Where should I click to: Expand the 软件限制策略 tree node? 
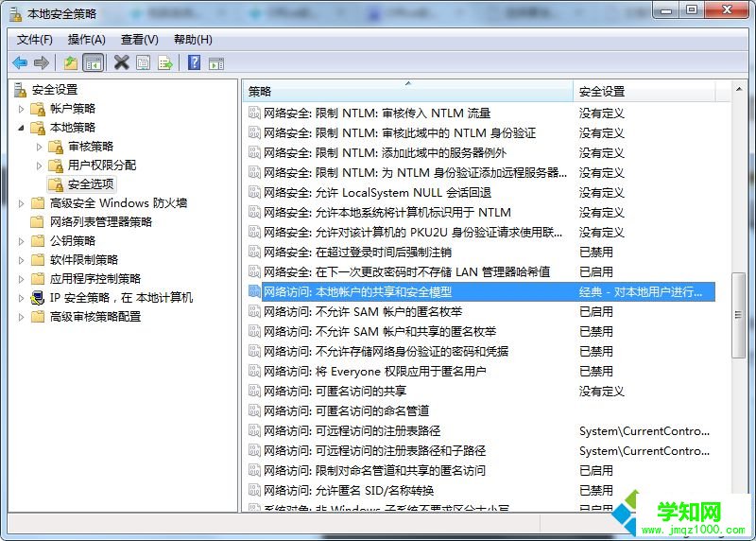point(21,260)
